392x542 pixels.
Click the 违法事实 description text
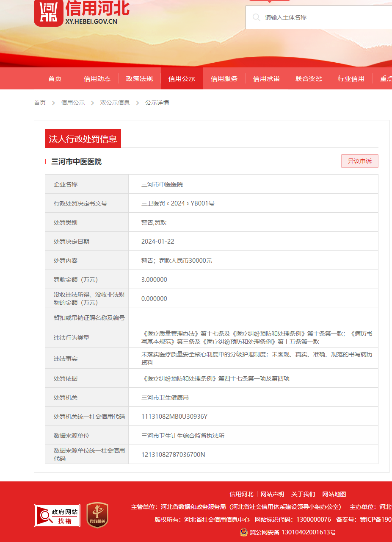(257, 358)
